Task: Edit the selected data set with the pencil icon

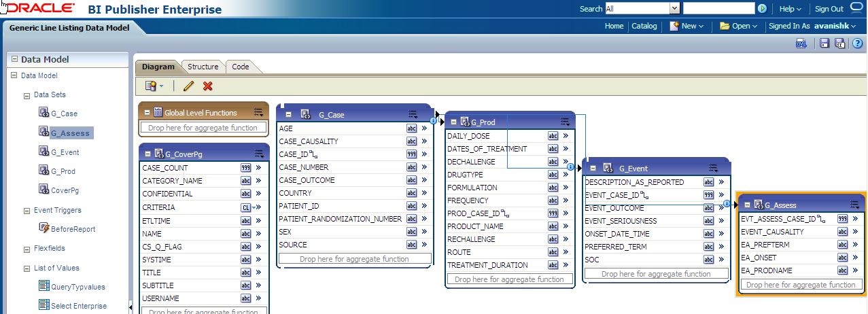Action: pos(188,86)
